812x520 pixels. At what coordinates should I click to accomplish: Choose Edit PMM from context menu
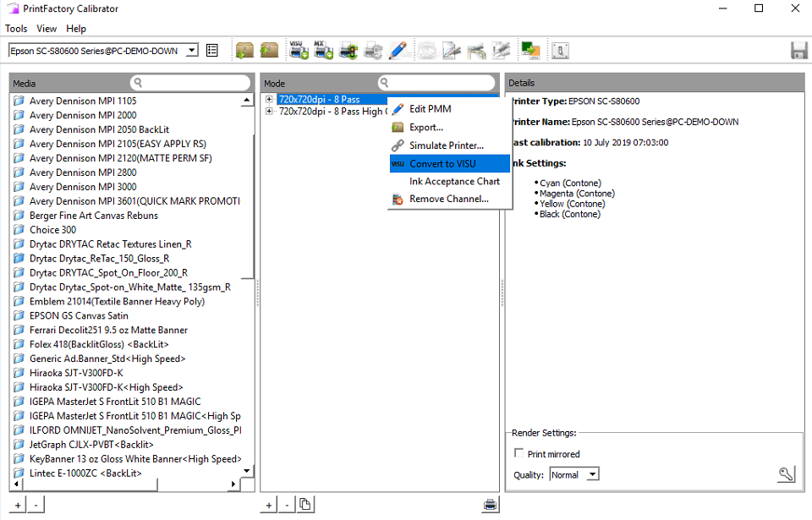tap(450, 109)
